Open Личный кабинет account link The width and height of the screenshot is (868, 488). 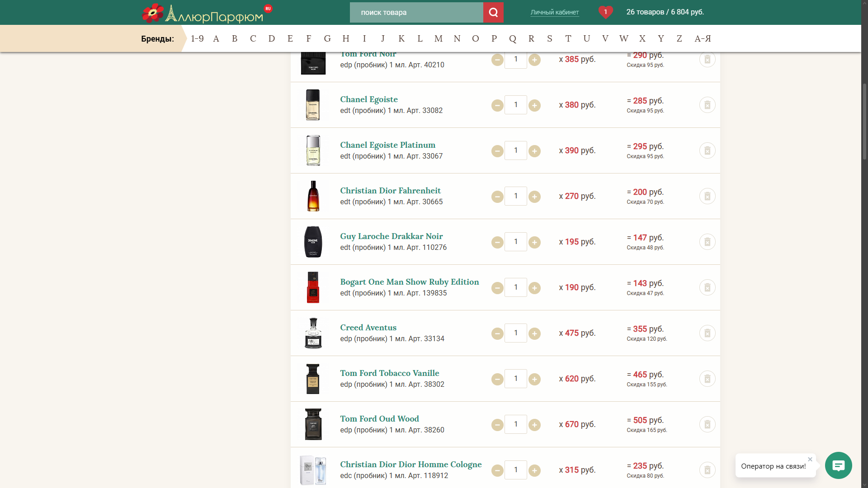pyautogui.click(x=554, y=12)
